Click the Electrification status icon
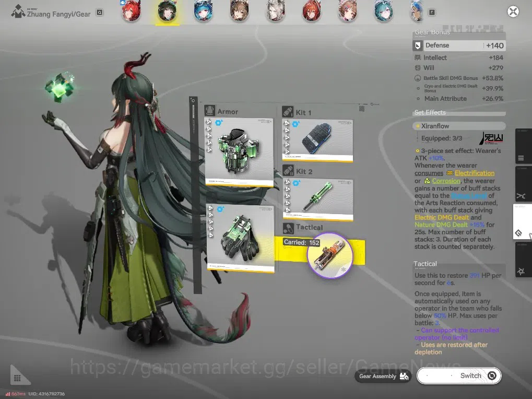The width and height of the screenshot is (532, 399). click(450, 173)
